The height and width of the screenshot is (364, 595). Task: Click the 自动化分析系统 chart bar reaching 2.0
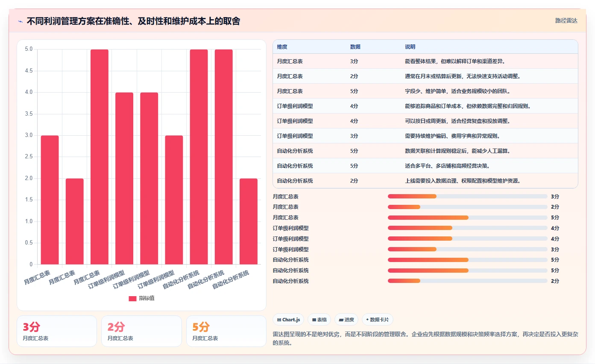pos(249,221)
